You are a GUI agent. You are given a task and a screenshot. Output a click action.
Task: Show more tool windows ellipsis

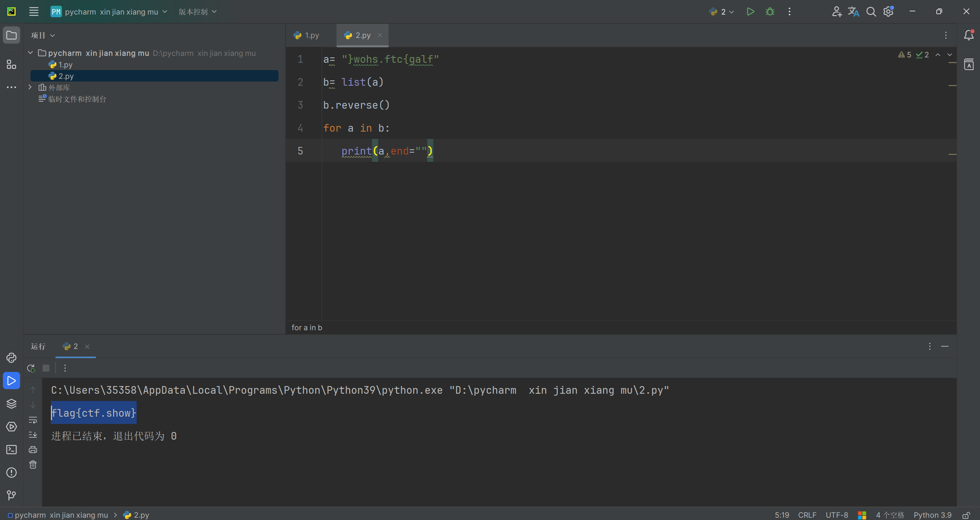tap(11, 87)
